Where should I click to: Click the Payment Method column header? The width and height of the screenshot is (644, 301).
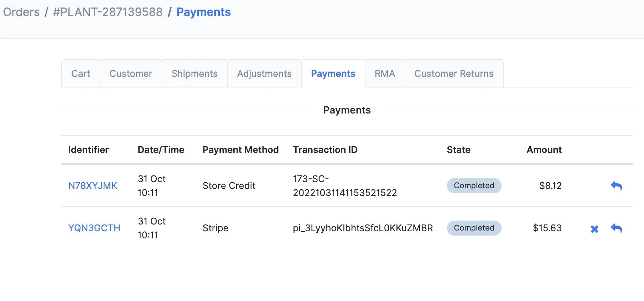241,150
